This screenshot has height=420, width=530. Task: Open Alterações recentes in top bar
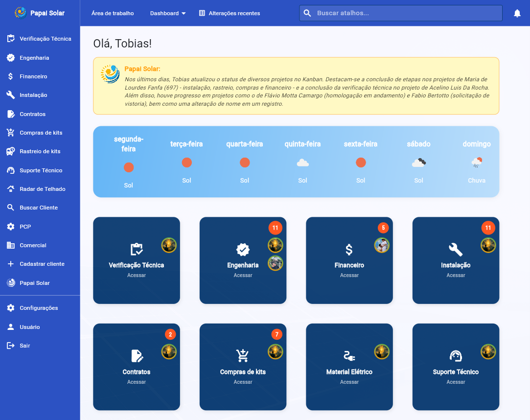[230, 13]
